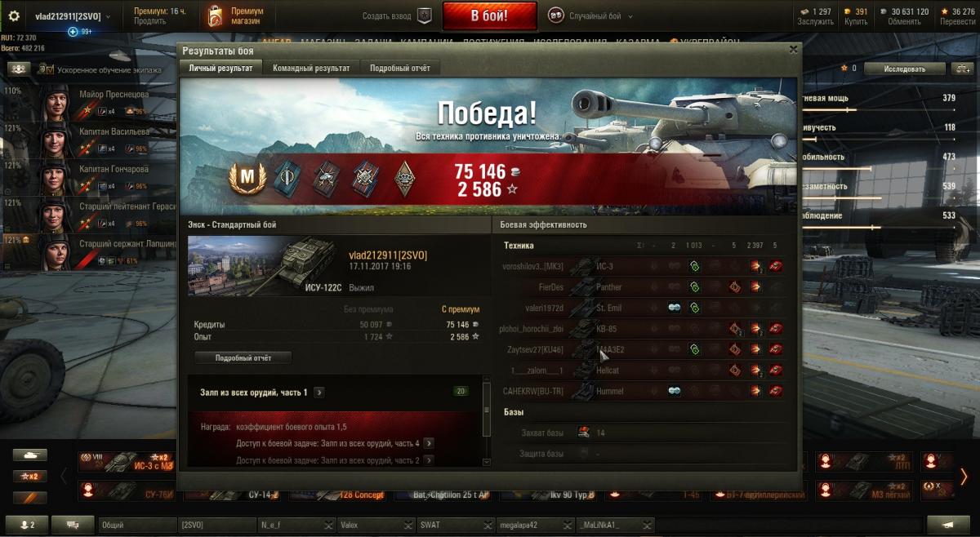Click the Исследовать research button
The height and width of the screenshot is (537, 980).
905,69
